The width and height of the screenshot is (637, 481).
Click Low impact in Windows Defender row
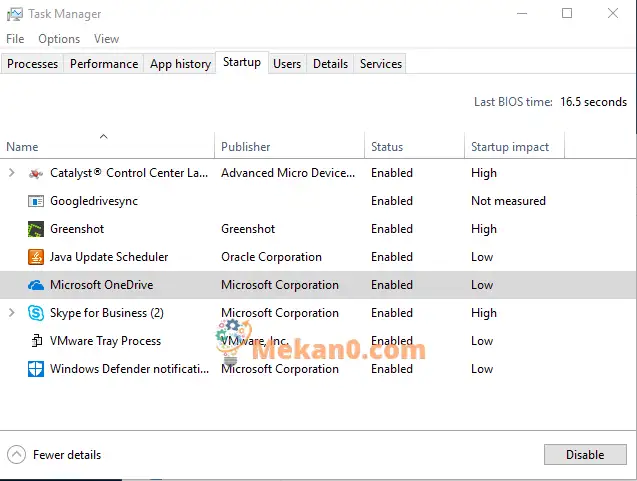pyautogui.click(x=482, y=369)
